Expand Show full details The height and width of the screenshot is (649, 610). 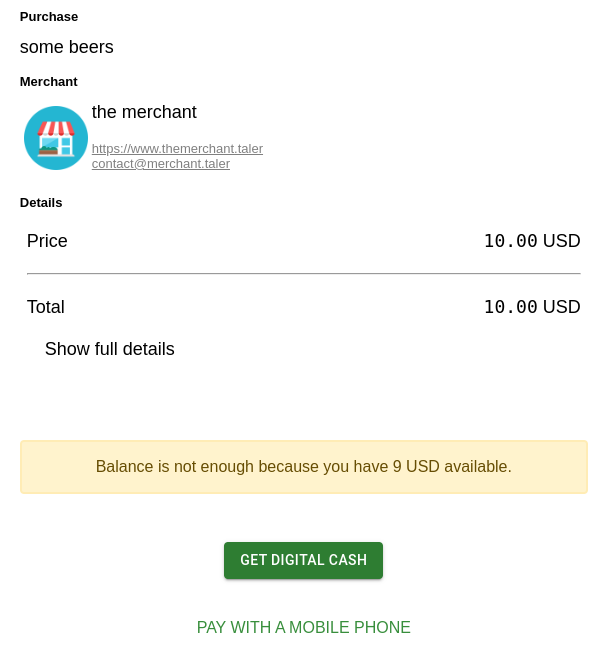coord(109,349)
